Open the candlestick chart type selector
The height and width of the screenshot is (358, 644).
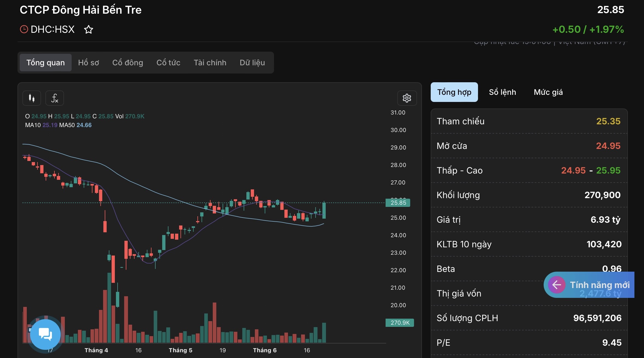click(x=32, y=98)
